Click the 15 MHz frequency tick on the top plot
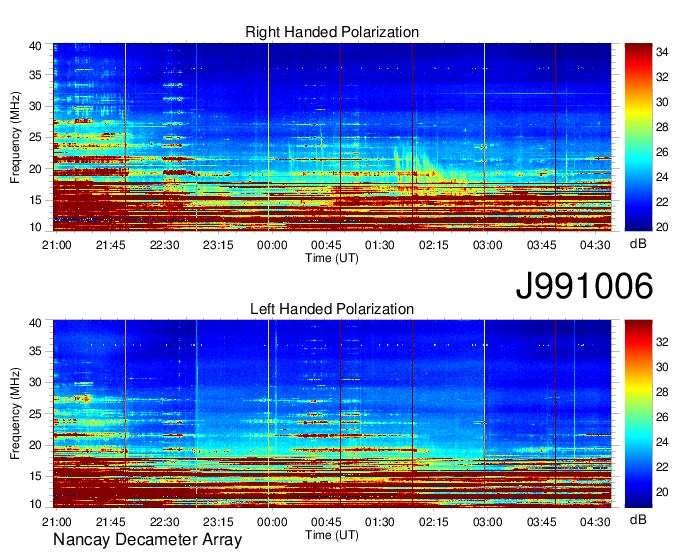680x552 pixels. (x=36, y=200)
